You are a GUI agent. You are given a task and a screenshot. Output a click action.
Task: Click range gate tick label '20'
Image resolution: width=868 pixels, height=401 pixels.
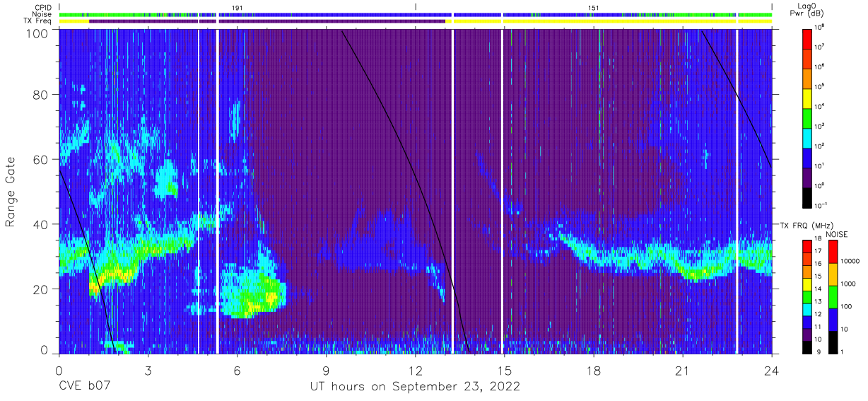click(40, 289)
